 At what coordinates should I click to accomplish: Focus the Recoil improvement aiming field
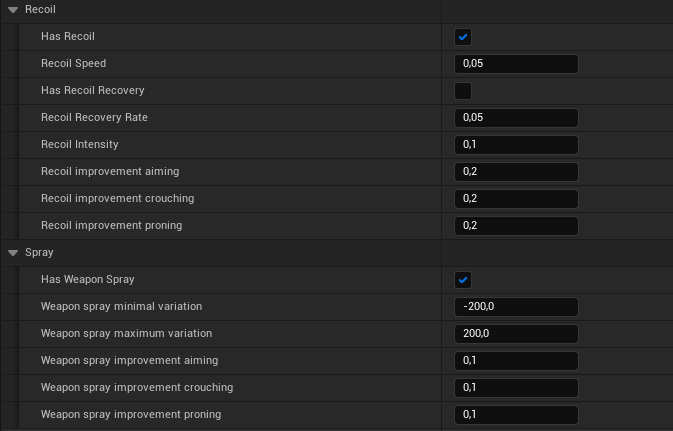[516, 172]
